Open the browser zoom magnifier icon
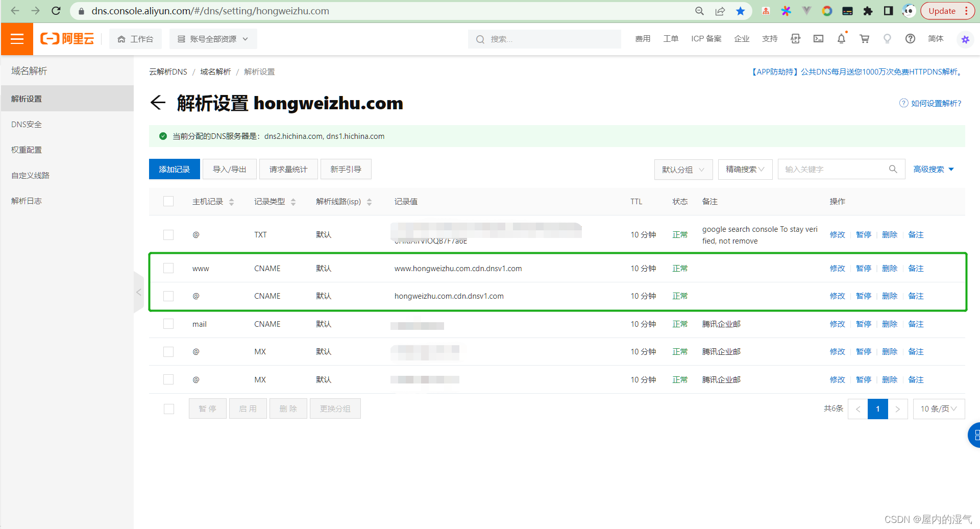This screenshot has width=980, height=529. (699, 11)
